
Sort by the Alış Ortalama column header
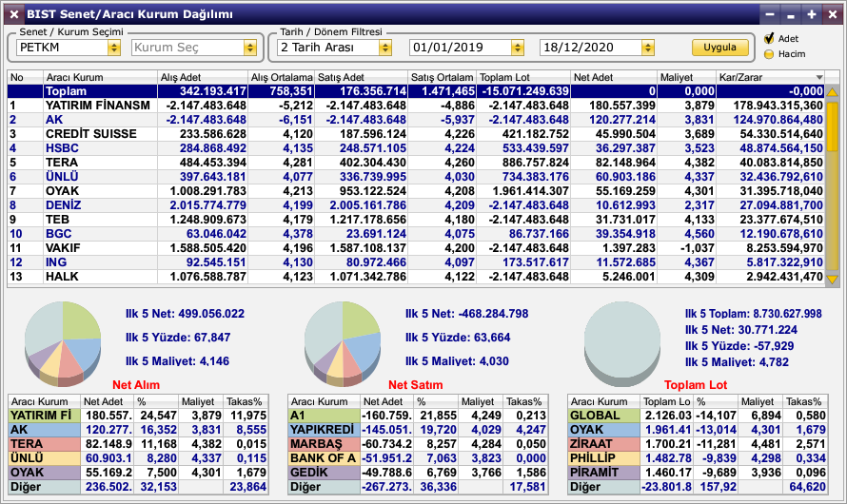[x=281, y=77]
